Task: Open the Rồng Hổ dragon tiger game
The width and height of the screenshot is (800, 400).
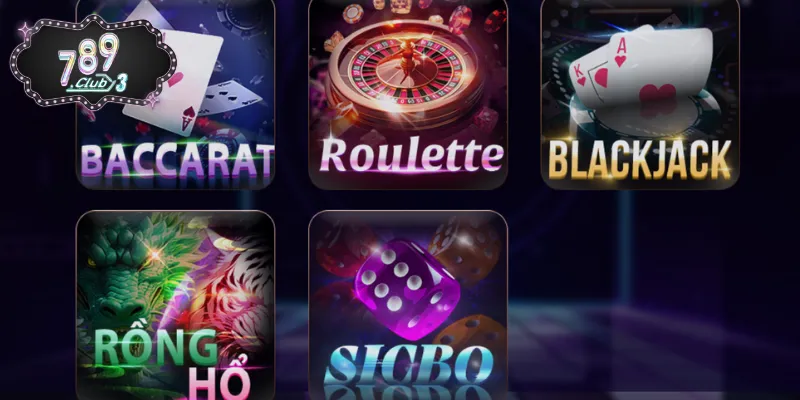Action: [176, 305]
